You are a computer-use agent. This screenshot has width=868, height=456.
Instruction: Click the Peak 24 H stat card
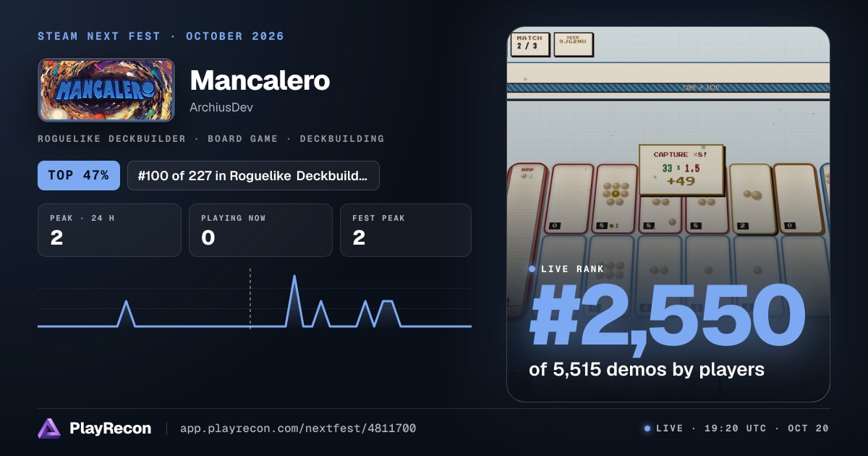click(x=109, y=230)
